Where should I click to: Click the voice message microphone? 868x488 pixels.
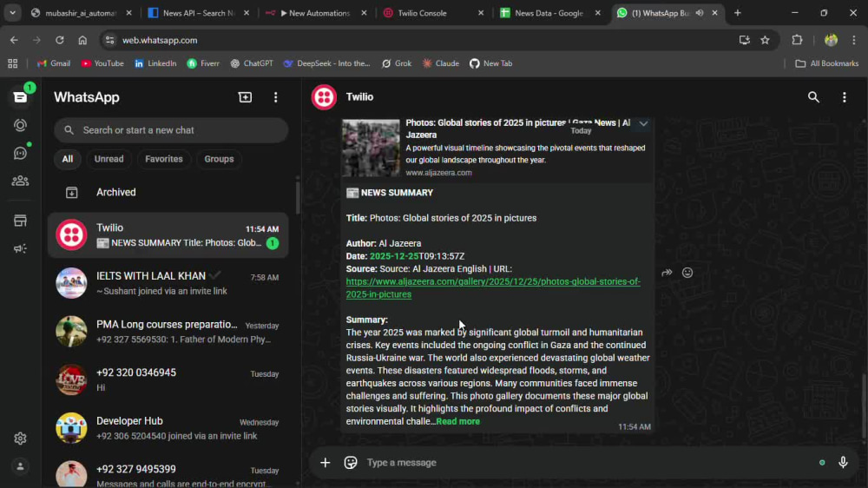843,463
